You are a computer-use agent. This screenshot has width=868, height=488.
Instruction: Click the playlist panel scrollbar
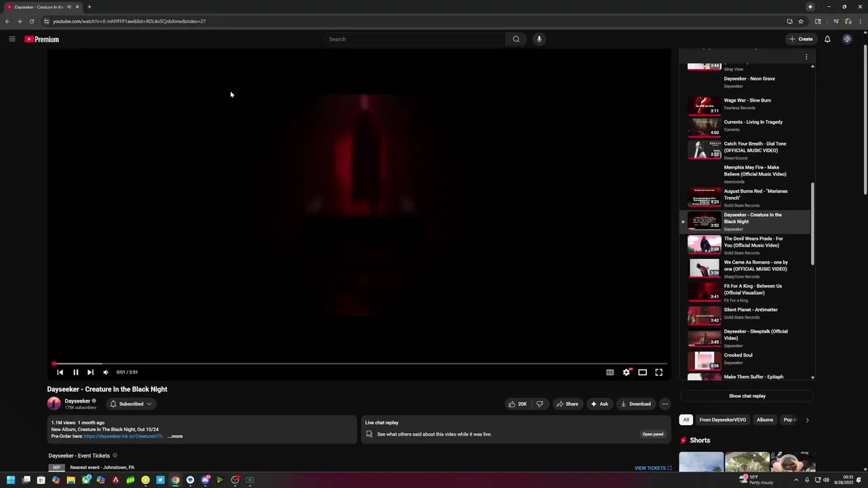pyautogui.click(x=812, y=224)
